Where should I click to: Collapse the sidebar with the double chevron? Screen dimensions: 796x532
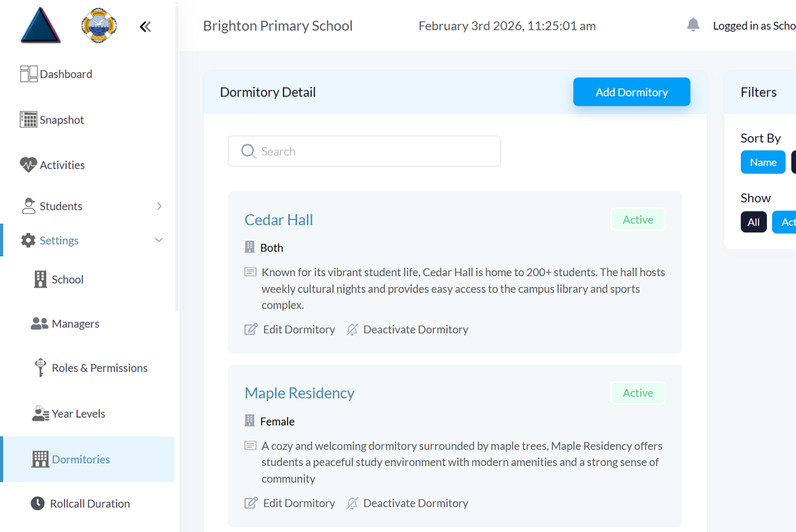(x=145, y=26)
